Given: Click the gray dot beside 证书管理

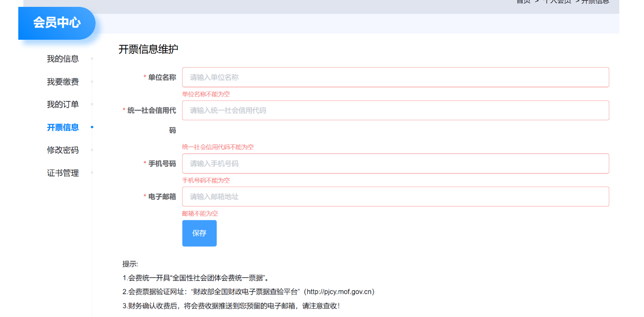Looking at the screenshot, I should coord(92,173).
